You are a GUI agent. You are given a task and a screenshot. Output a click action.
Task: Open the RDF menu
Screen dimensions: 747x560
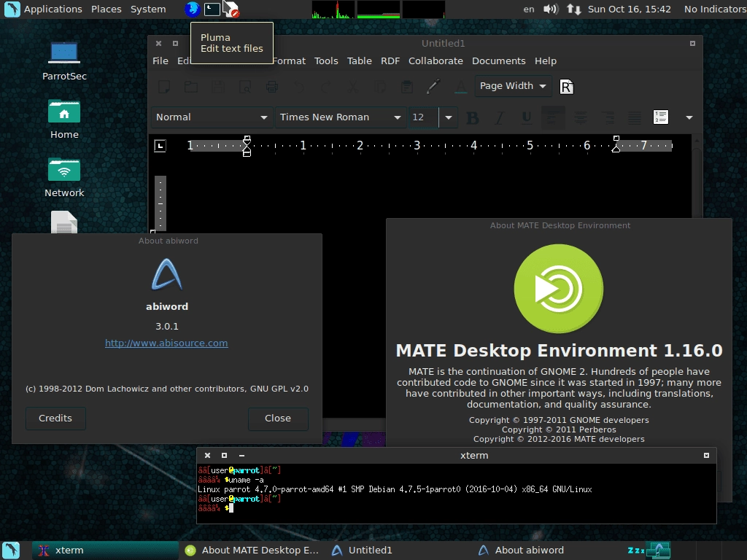tap(390, 61)
